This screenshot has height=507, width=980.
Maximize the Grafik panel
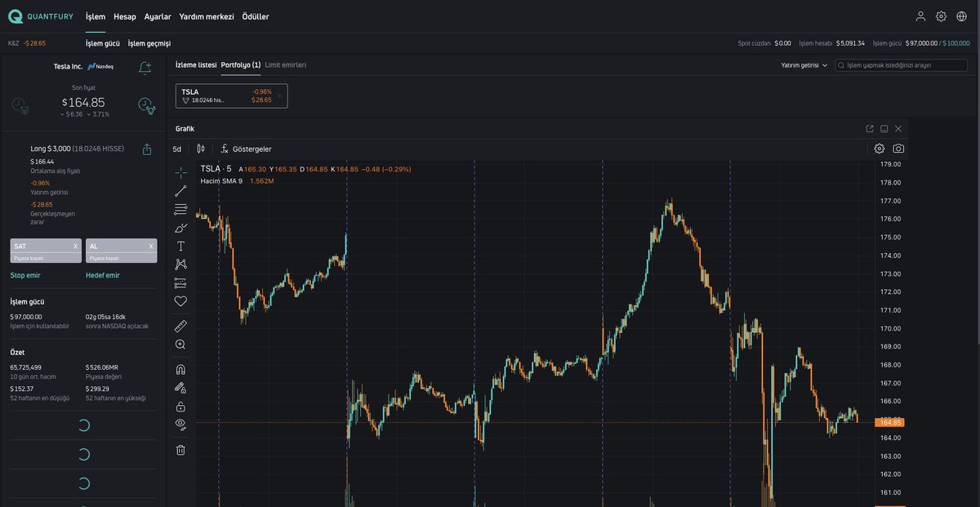point(884,129)
